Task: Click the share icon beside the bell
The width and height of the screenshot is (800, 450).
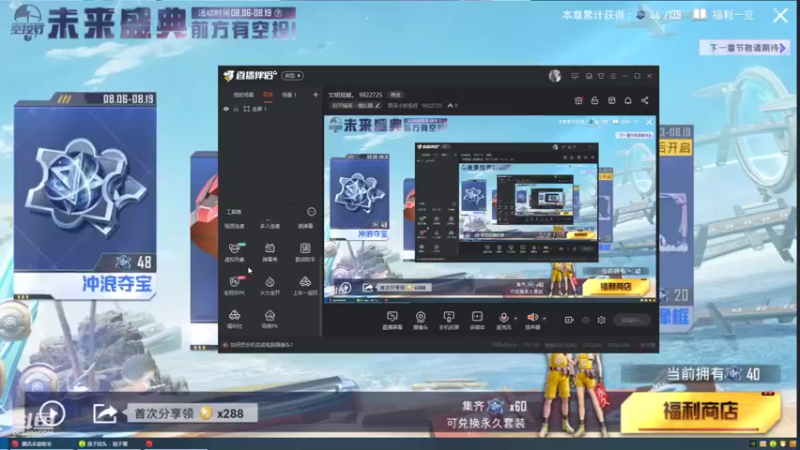Action: [645, 101]
